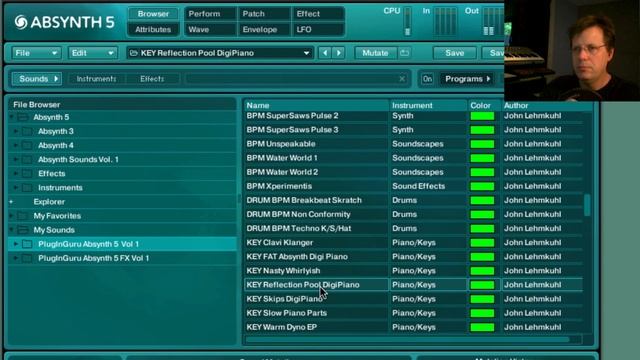Sort list by Name column header
The height and width of the screenshot is (360, 640).
316,105
